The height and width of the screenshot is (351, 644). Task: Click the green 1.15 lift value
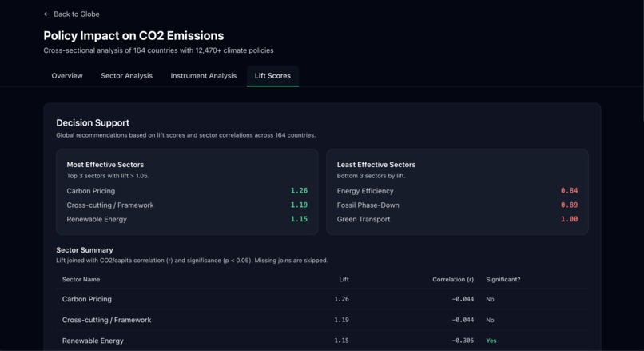pos(299,219)
